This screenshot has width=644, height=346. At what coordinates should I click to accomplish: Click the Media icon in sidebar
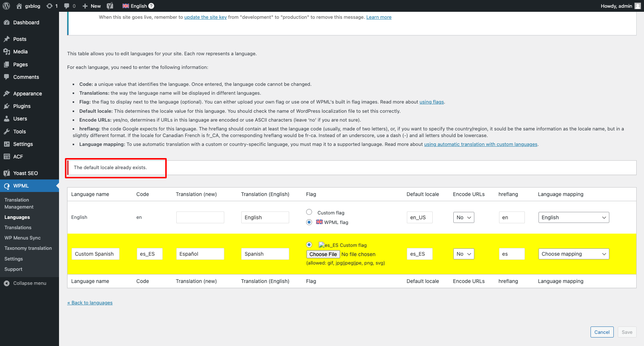point(7,52)
